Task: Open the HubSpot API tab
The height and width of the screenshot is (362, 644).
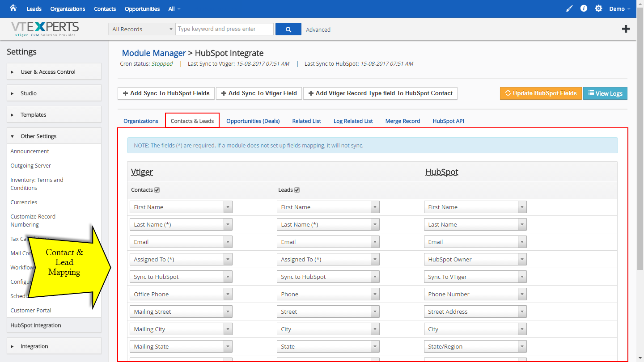Action: pyautogui.click(x=449, y=121)
